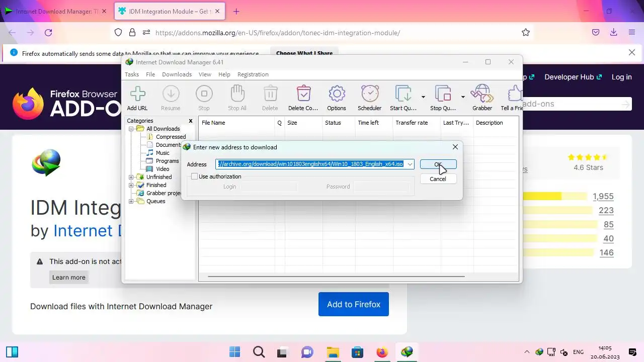The width and height of the screenshot is (644, 362).
Task: Close the Enter new address dialog
Action: coord(455,147)
